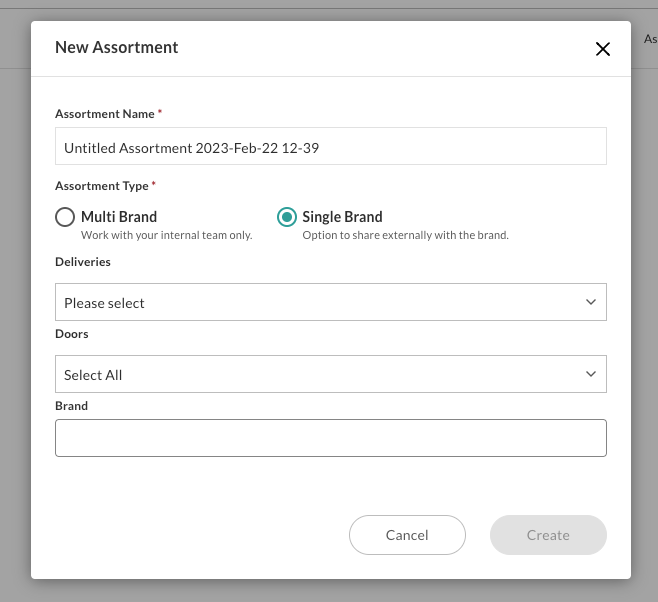This screenshot has width=658, height=602.
Task: Click the 'Work with your internal team only' description
Action: point(166,235)
